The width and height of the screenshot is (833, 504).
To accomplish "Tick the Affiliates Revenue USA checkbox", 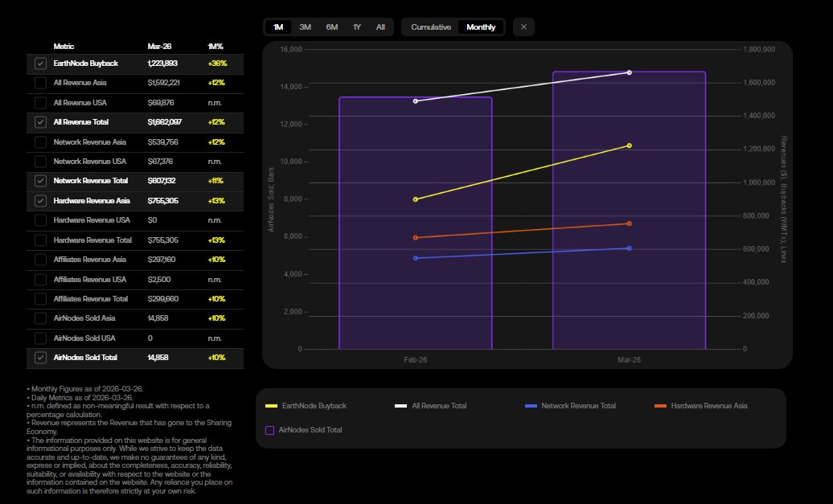I will (40, 280).
